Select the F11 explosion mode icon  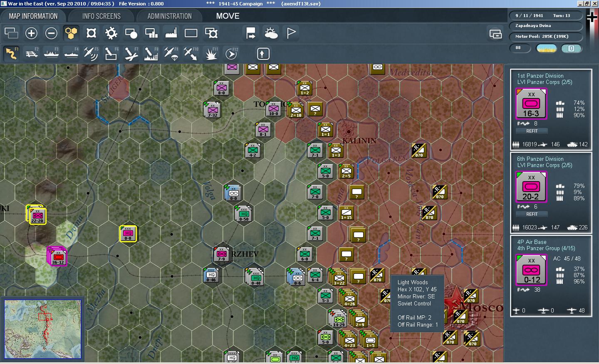click(211, 54)
